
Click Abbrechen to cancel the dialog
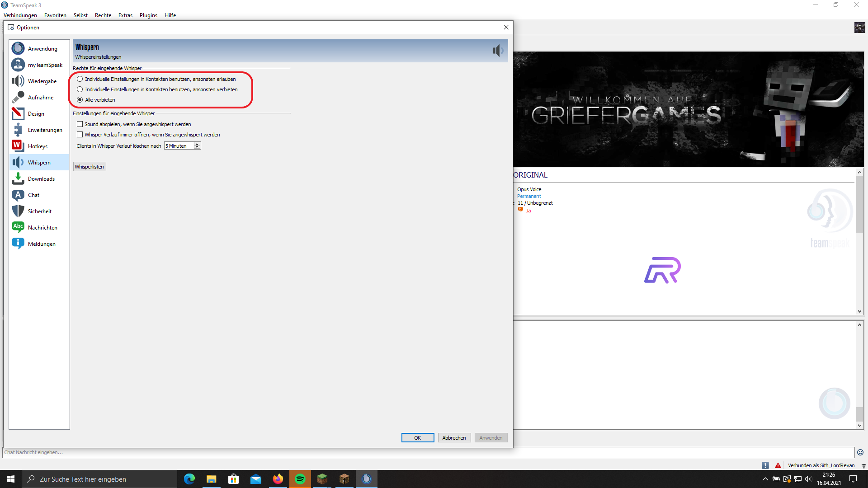(454, 438)
